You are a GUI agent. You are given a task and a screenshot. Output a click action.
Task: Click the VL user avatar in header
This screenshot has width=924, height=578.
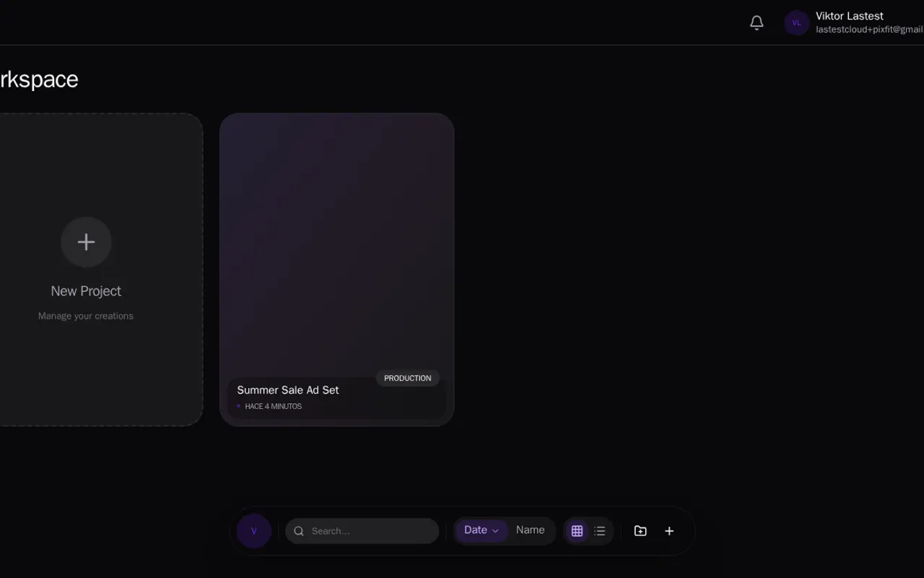(797, 23)
